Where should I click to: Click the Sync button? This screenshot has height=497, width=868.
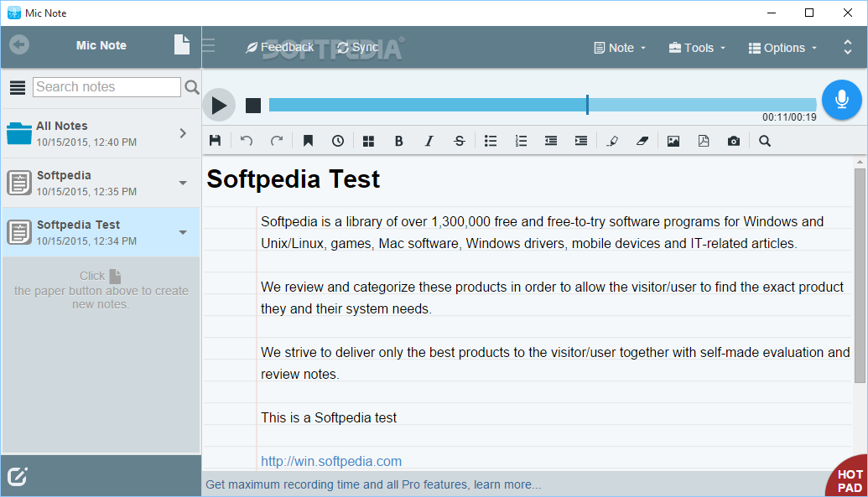(x=358, y=48)
